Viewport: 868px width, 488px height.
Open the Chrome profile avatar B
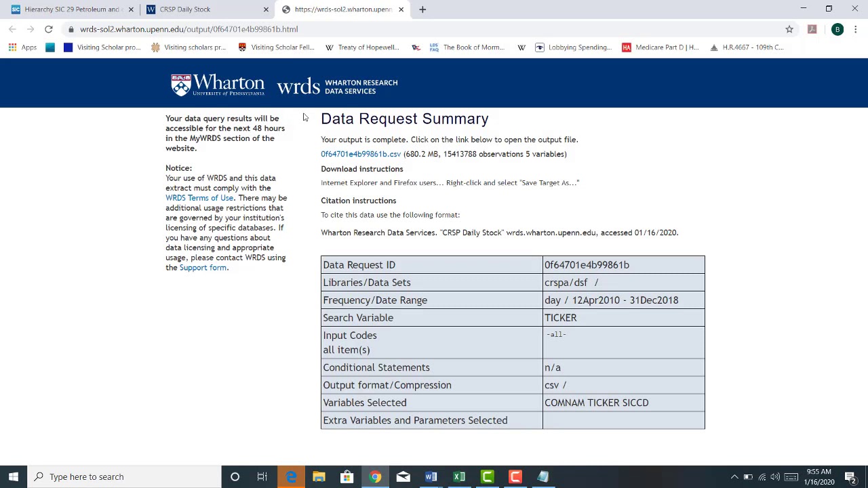click(x=837, y=29)
